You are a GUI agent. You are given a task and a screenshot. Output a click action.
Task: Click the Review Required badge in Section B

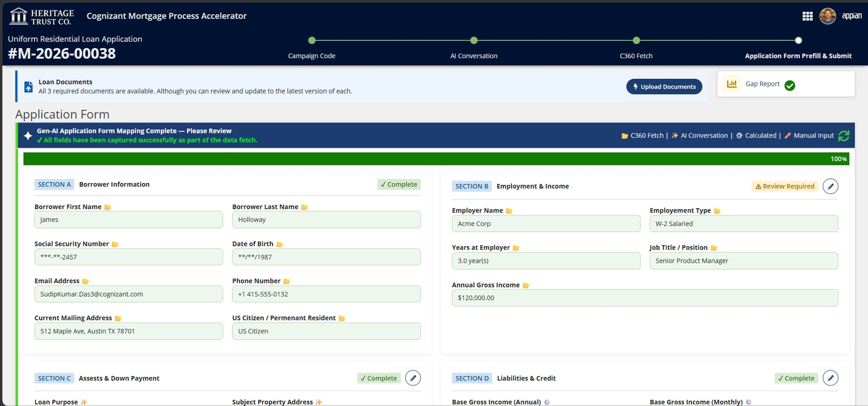tap(785, 186)
